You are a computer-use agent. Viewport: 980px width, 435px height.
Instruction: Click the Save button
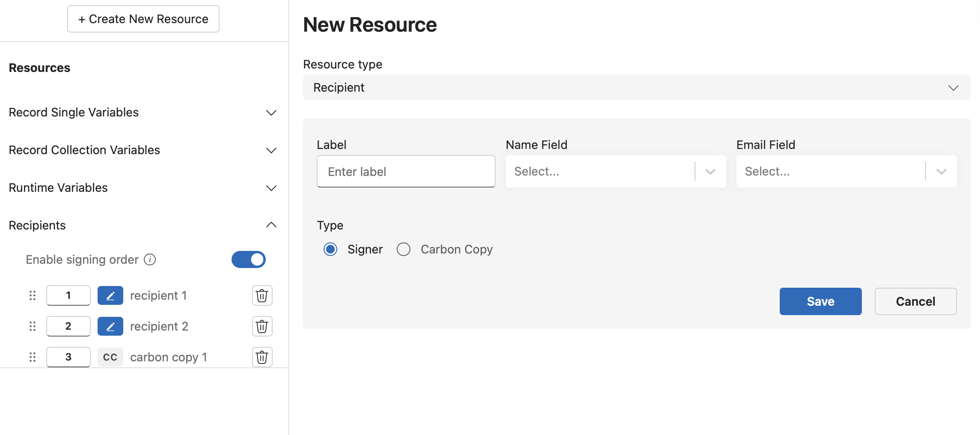pyautogui.click(x=820, y=301)
